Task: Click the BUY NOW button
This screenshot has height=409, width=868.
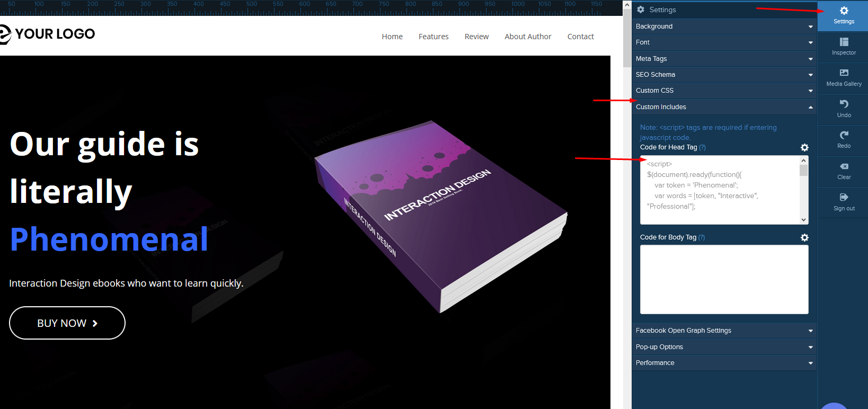Action: pos(67,323)
